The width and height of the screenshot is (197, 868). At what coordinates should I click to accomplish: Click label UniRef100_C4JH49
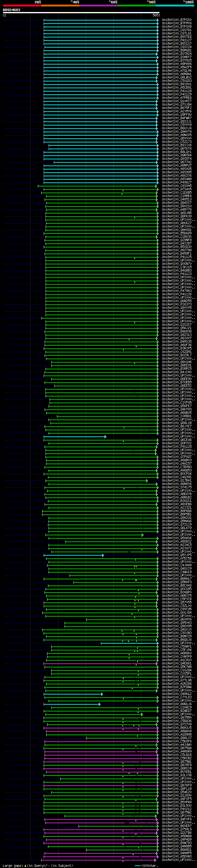click(x=177, y=565)
